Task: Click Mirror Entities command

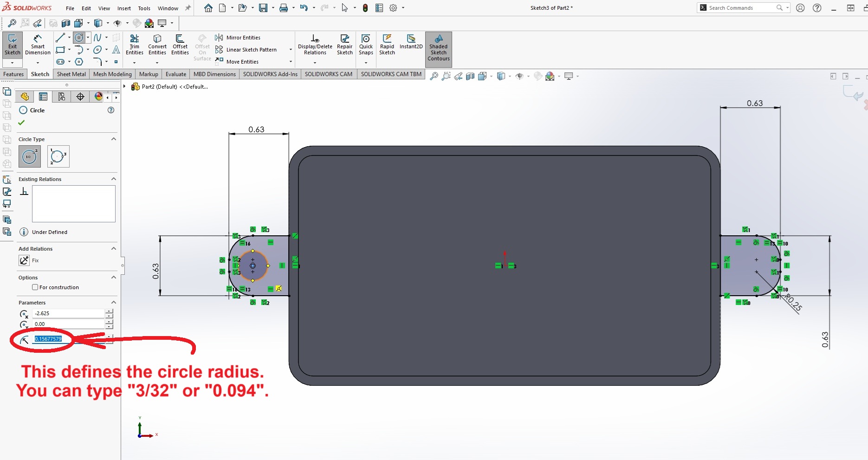Action: tap(243, 38)
